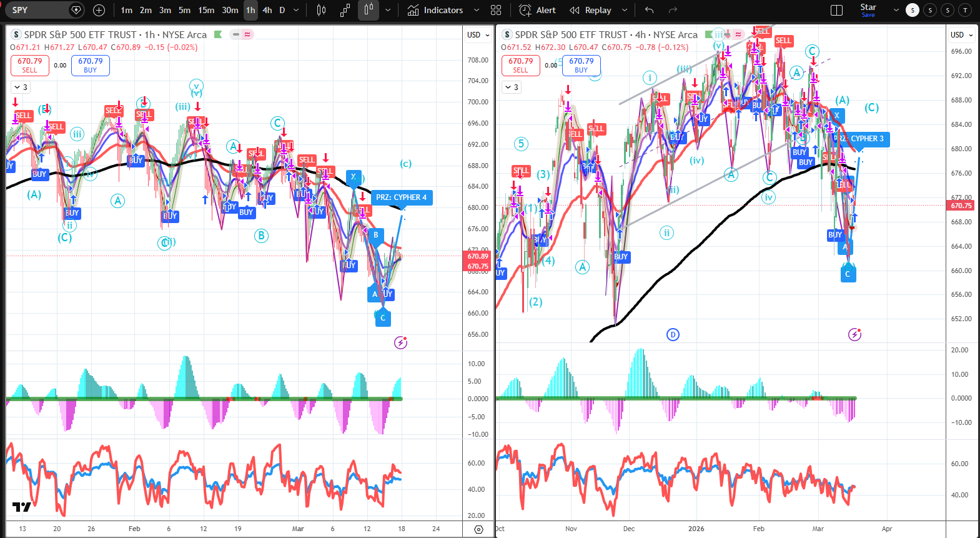Viewport: 980px width, 538px height.
Task: Click the lightning event icon on the 1h chart
Action: coord(401,342)
